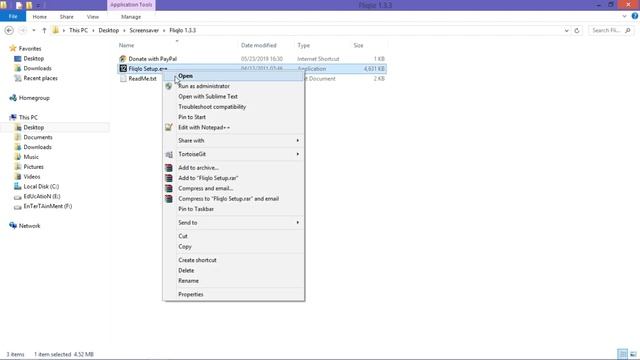Viewport: 640px width, 360px height.
Task: Select Open with Sublime Text
Action: click(x=233, y=96)
